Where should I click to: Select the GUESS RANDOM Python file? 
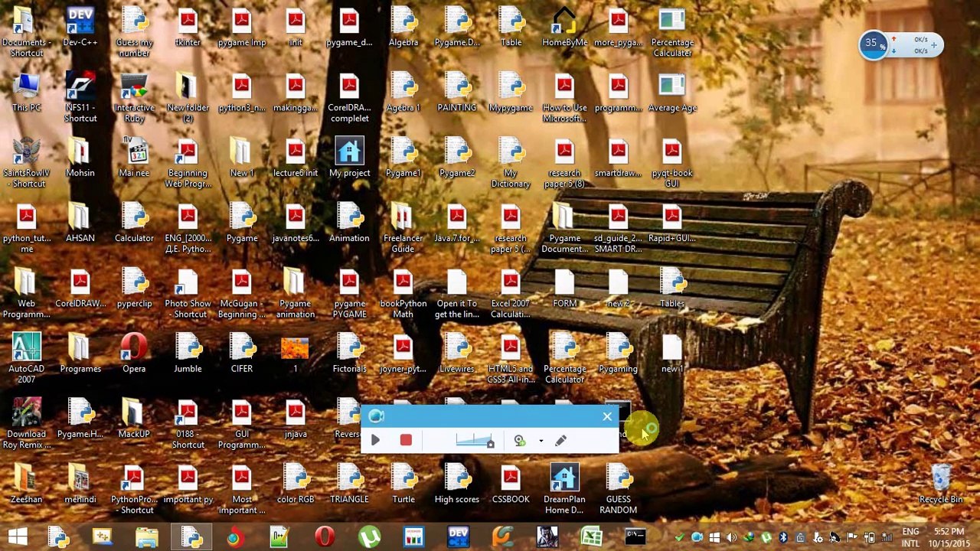point(618,490)
